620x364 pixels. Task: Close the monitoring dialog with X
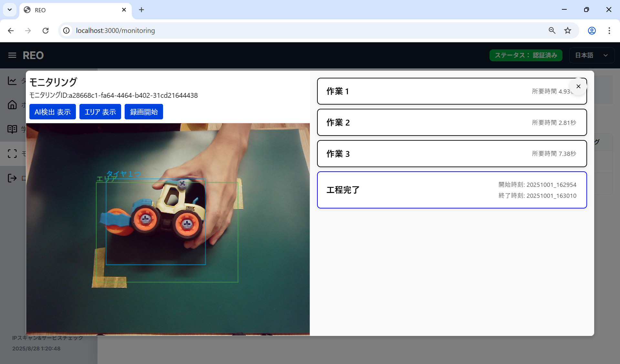tap(578, 86)
